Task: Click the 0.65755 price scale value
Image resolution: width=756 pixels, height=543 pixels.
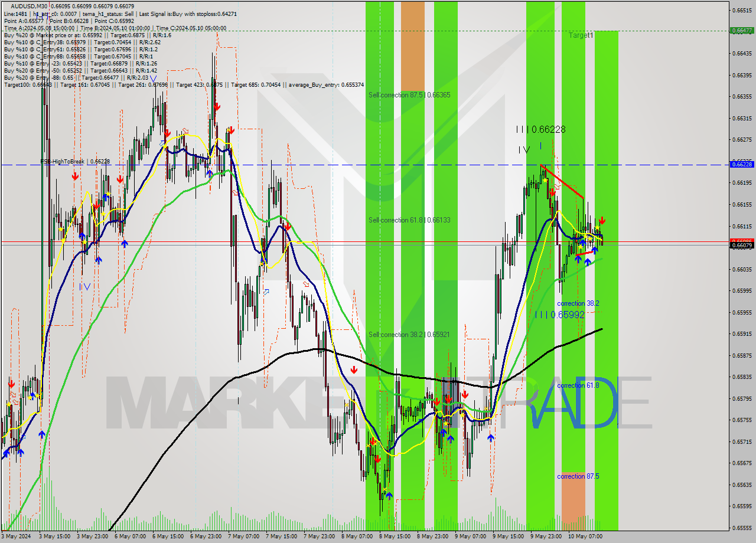Action: (742, 420)
